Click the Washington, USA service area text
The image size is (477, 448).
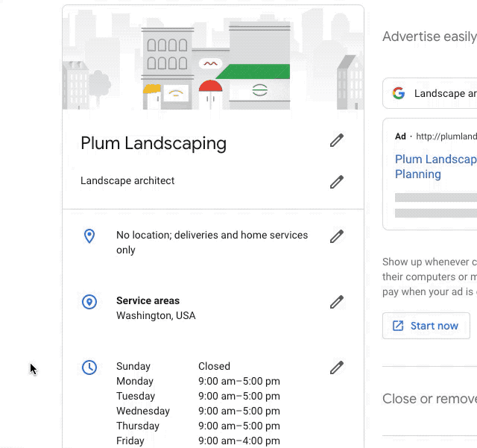[x=156, y=315]
